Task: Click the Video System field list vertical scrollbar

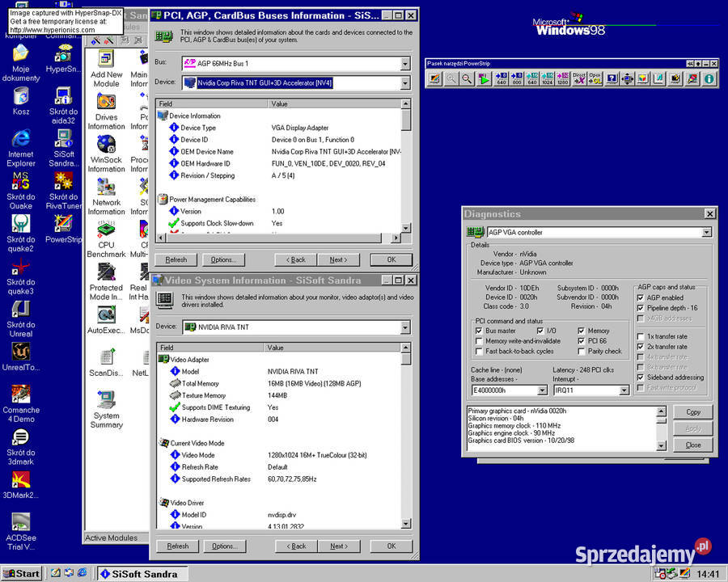Action: pyautogui.click(x=406, y=436)
